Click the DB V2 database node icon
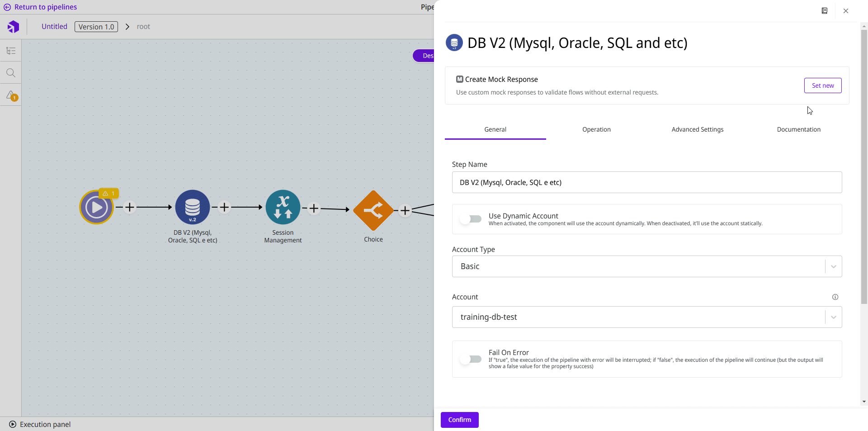This screenshot has width=868, height=431. point(192,207)
